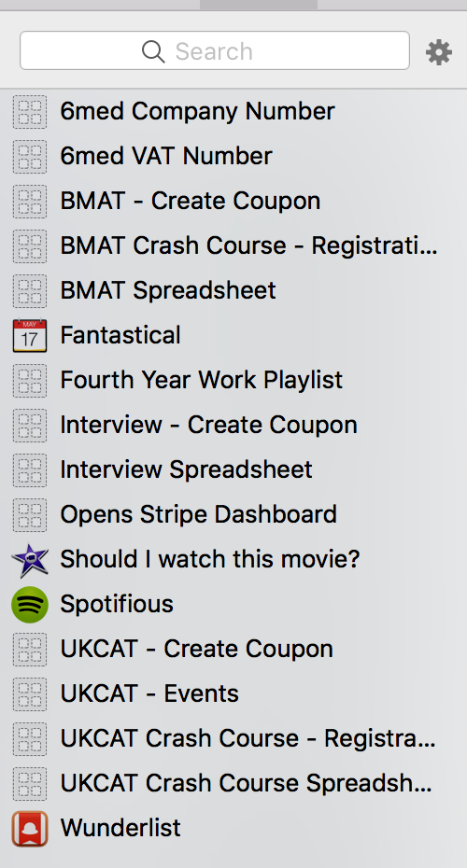Choose the UKCAT - Events workflow

click(233, 694)
